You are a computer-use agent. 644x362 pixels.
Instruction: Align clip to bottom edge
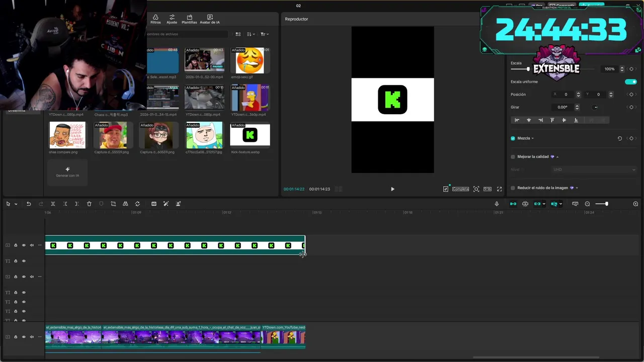tap(576, 120)
